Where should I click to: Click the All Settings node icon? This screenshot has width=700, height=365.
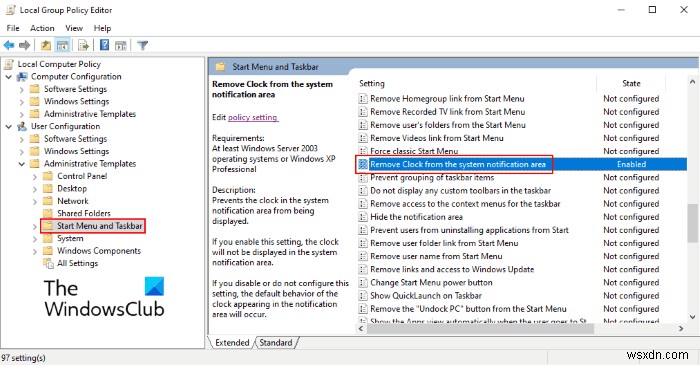click(x=48, y=263)
